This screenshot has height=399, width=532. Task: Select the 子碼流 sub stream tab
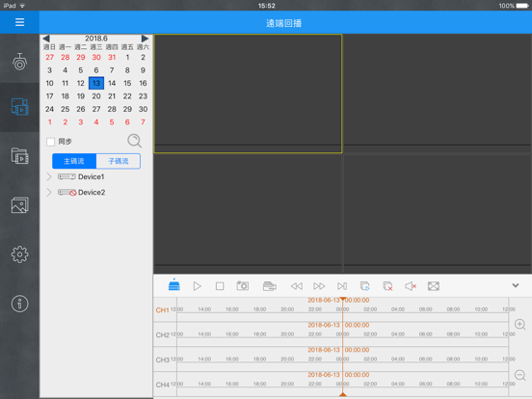[119, 161]
